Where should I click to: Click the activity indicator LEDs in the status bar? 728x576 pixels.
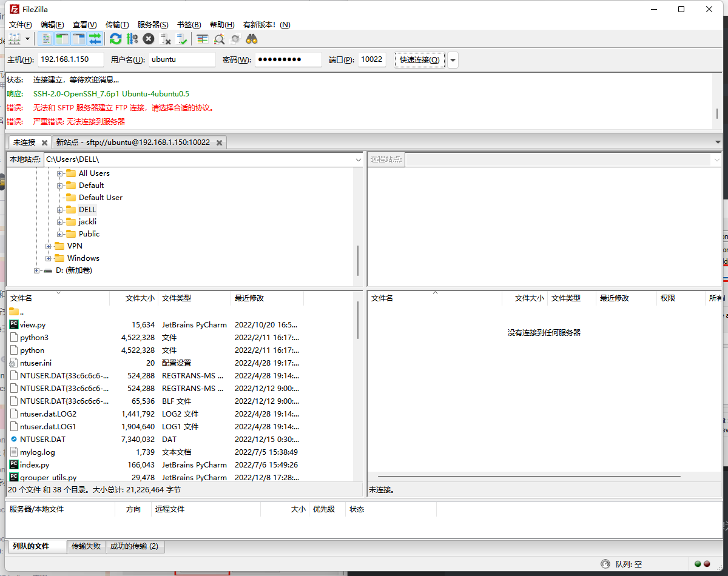coord(701,564)
